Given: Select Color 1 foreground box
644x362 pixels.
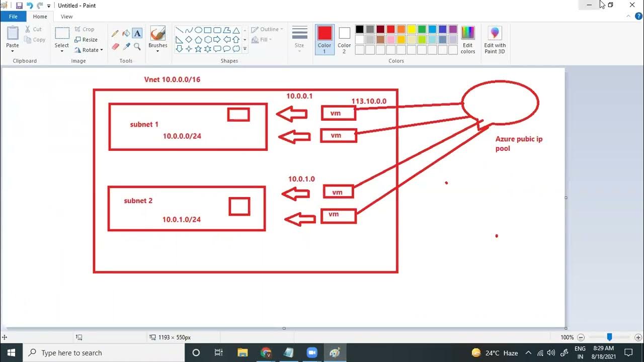Looking at the screenshot, I should 325,40.
